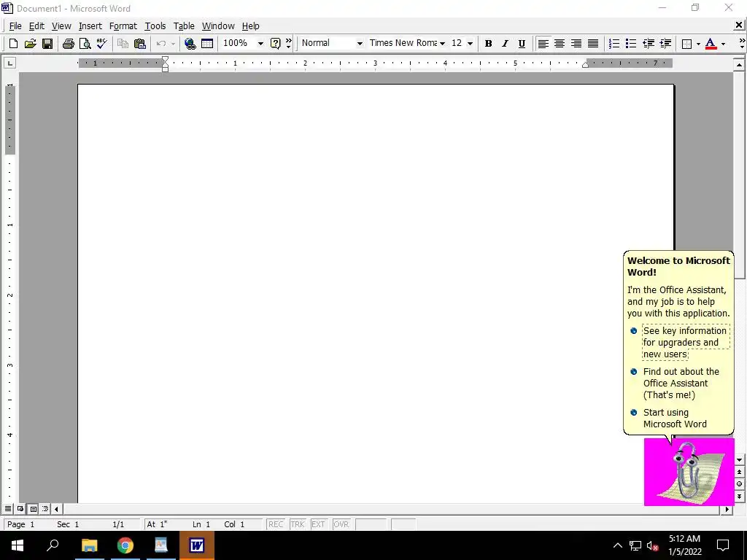
Task: Toggle EXT extend selection in status bar
Action: pos(318,524)
